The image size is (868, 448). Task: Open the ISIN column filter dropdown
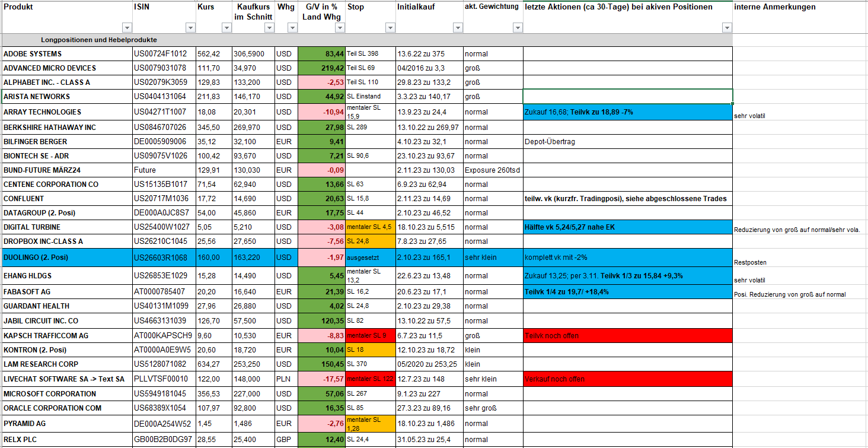190,28
